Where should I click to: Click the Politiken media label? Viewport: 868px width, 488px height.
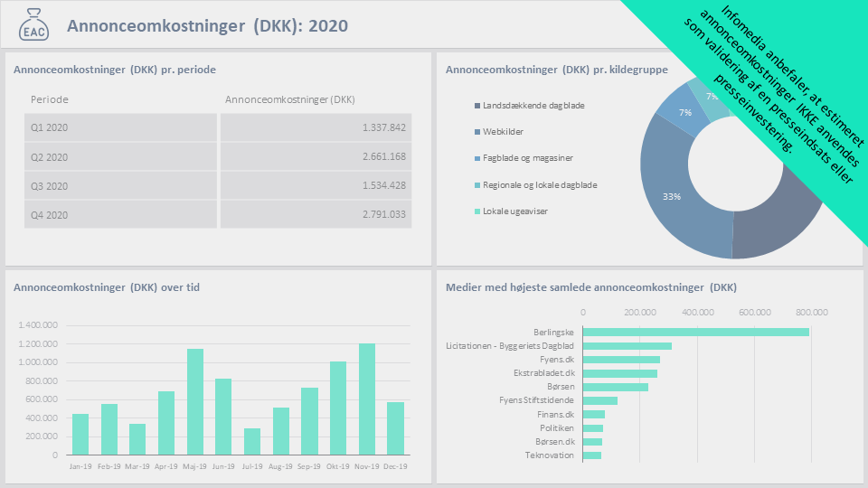[x=557, y=428]
